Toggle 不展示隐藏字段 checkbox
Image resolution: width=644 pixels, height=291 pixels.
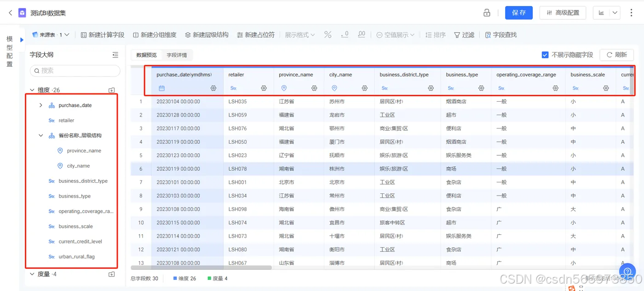545,55
